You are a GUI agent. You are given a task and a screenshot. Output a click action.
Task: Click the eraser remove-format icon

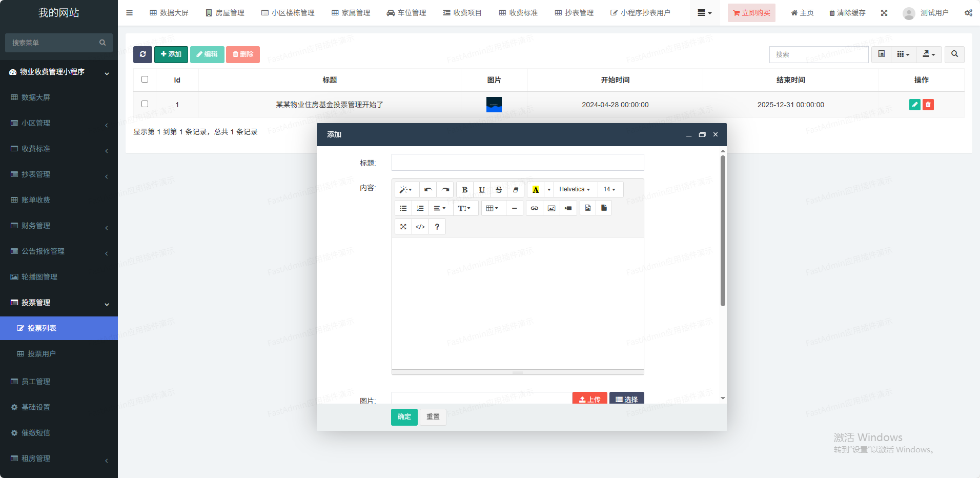(x=516, y=190)
